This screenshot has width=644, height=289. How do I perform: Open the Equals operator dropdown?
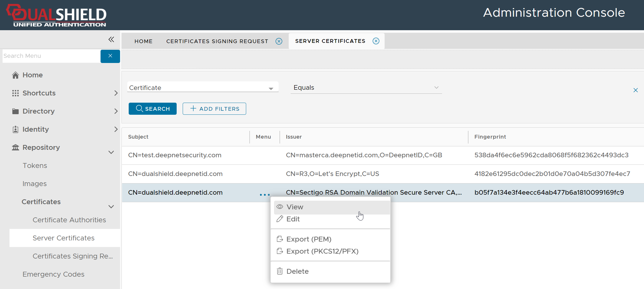(x=366, y=88)
